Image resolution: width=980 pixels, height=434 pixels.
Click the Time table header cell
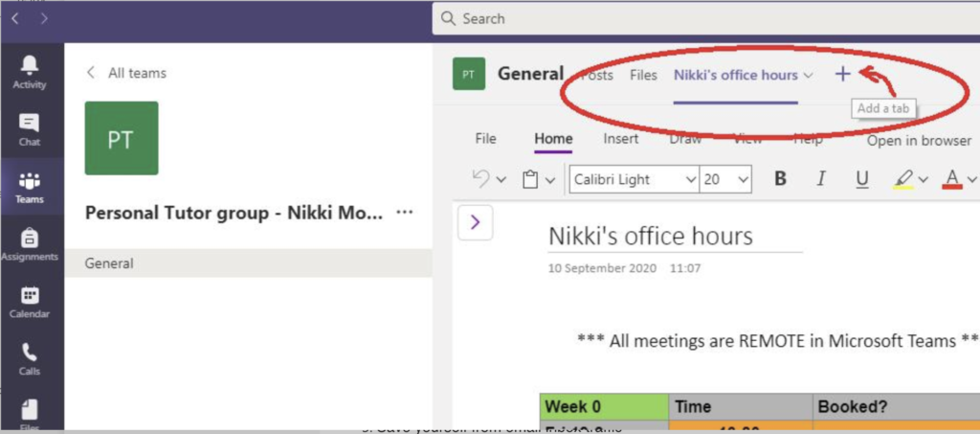point(741,406)
